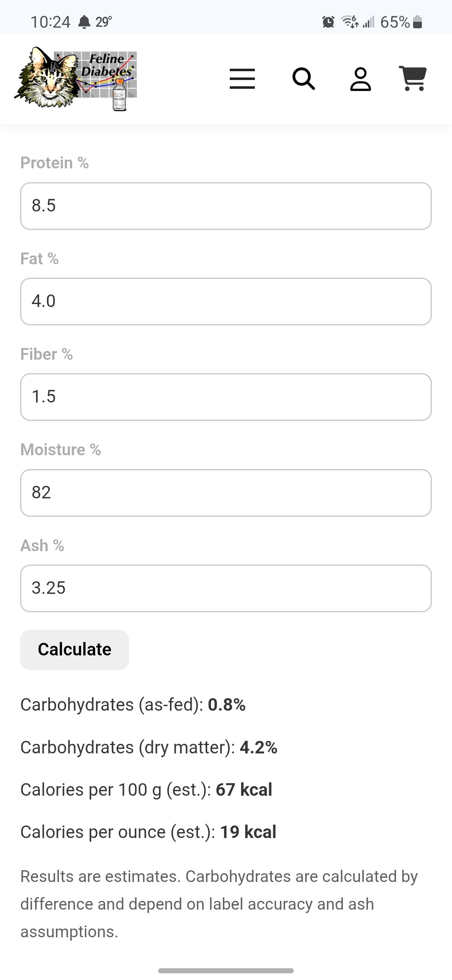The height and width of the screenshot is (980, 452).
Task: Click into the Fat % field
Action: coord(226,302)
